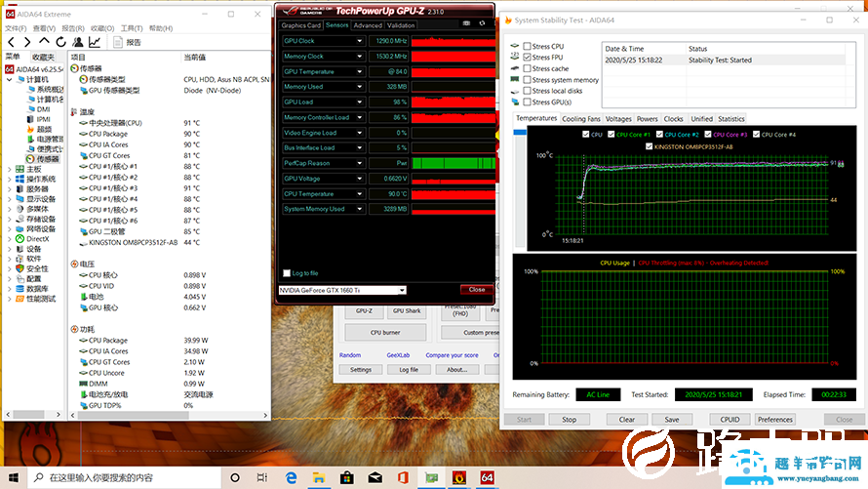The height and width of the screenshot is (489, 868).
Task: Open the user icon in AIDA64 toolbar
Action: pos(78,42)
